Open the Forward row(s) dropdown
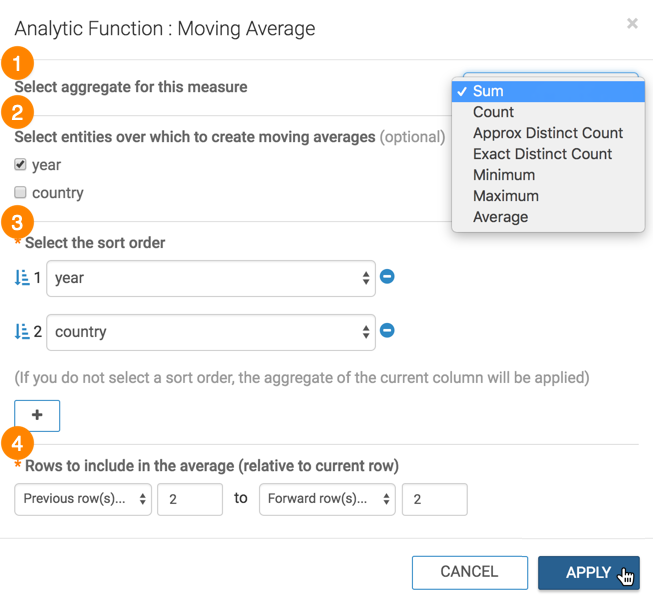 pos(327,499)
